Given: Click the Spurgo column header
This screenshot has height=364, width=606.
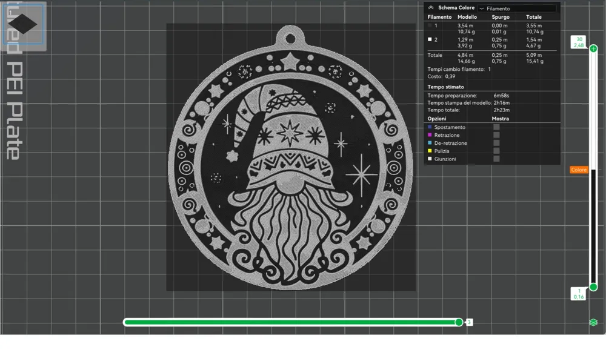Looking at the screenshot, I should click(500, 17).
